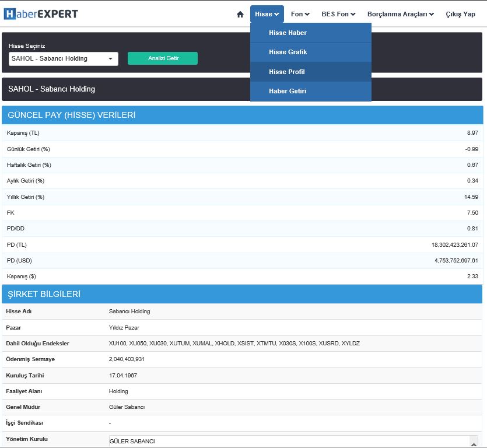Image resolution: width=487 pixels, height=448 pixels.
Task: Click PD (TL) value 18,302,423,261.07
Action: point(455,245)
